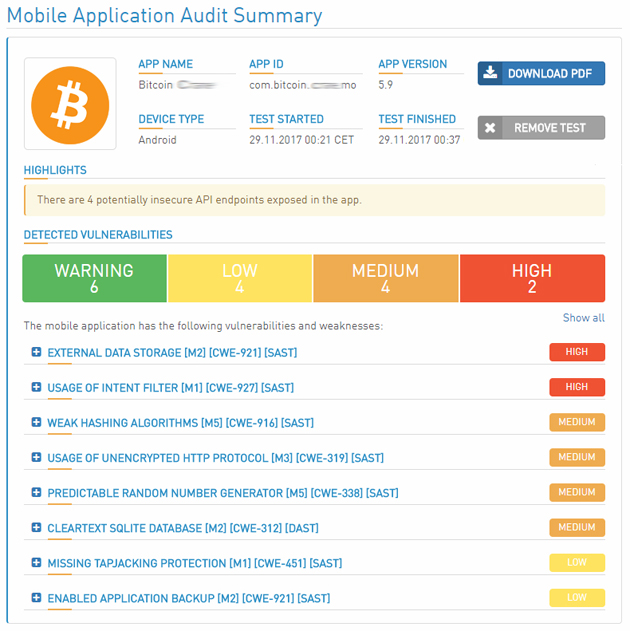Click plus icon beside Enabled Application Backup
The height and width of the screenshot is (631, 630).
pyautogui.click(x=36, y=598)
